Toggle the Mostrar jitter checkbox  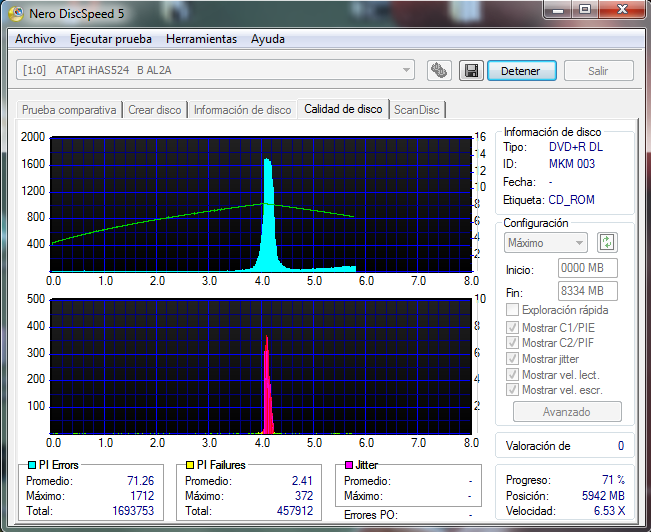click(514, 358)
